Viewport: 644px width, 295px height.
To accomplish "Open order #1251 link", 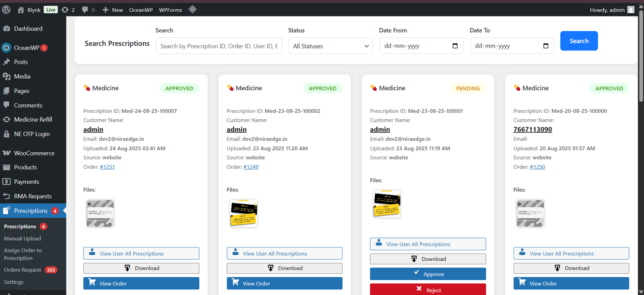I will 107,167.
